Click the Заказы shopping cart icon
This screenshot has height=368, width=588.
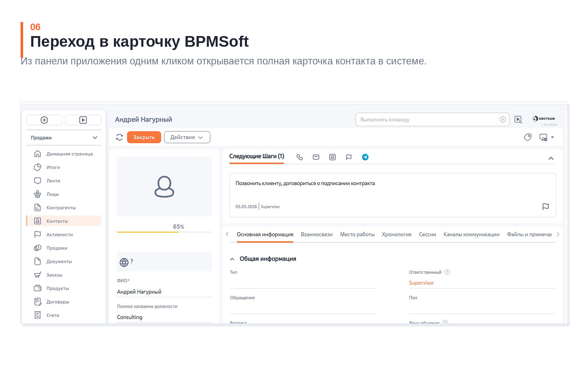tap(37, 275)
